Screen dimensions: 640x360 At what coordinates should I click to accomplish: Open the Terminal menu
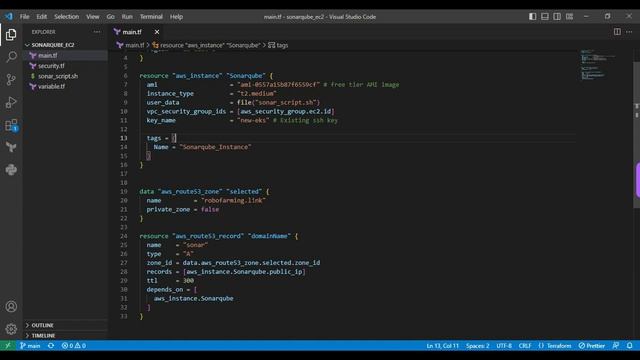click(x=151, y=17)
